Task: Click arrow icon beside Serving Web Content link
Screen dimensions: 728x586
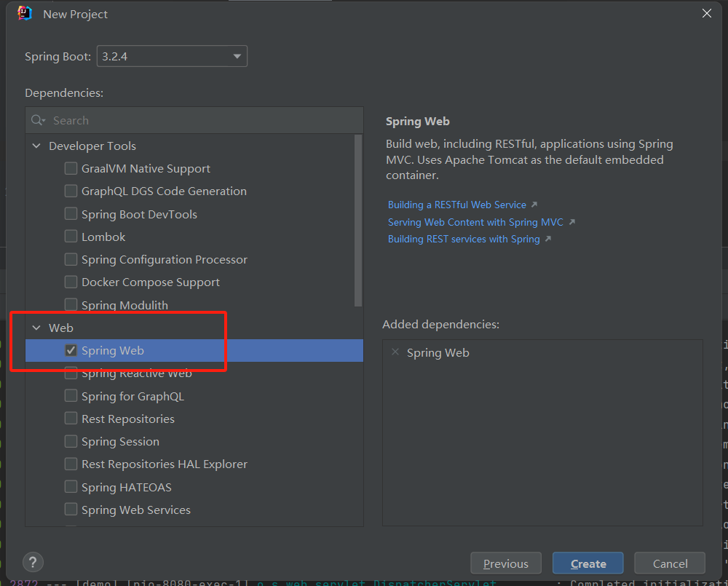Action: coord(572,222)
